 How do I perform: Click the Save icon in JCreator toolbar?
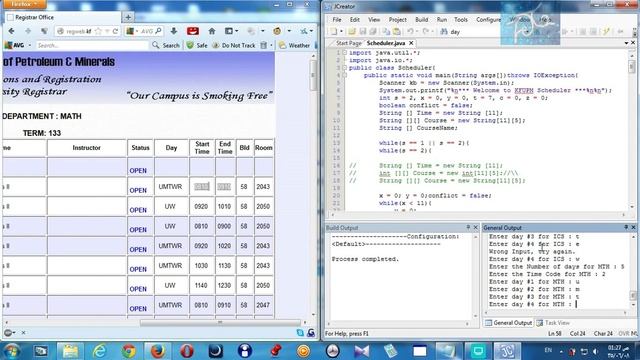362,31
